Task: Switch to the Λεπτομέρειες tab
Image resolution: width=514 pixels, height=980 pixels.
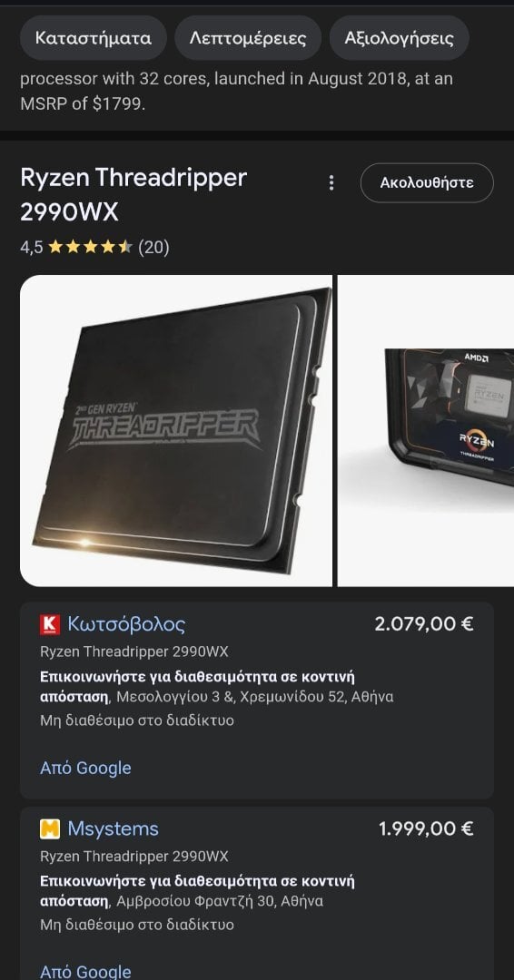Action: [248, 38]
